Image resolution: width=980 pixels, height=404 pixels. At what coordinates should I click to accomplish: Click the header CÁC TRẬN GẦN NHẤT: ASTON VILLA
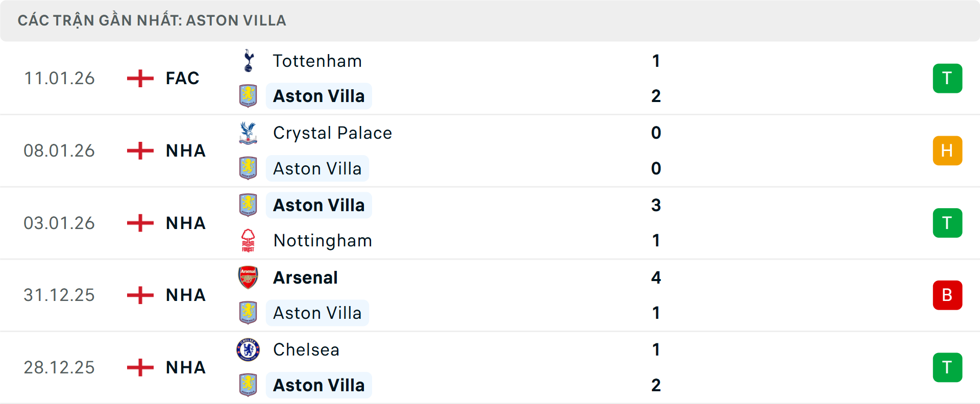coord(153,20)
